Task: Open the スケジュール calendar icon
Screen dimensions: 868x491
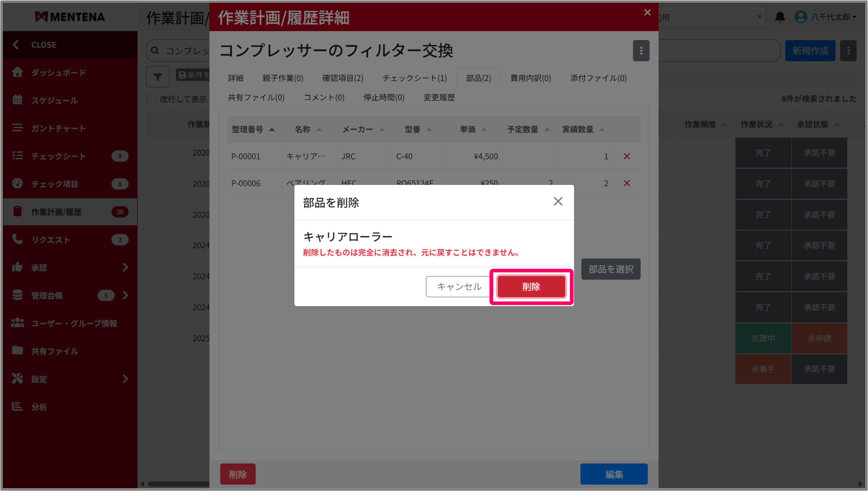Action: (17, 100)
